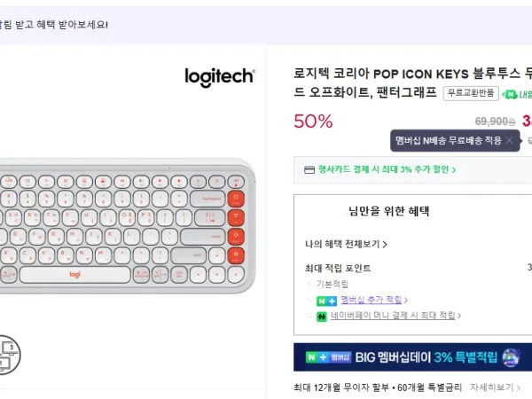Click the round BIG membership day emblem
Image resolution: width=532 pixels, height=399 pixels.
coord(511,356)
